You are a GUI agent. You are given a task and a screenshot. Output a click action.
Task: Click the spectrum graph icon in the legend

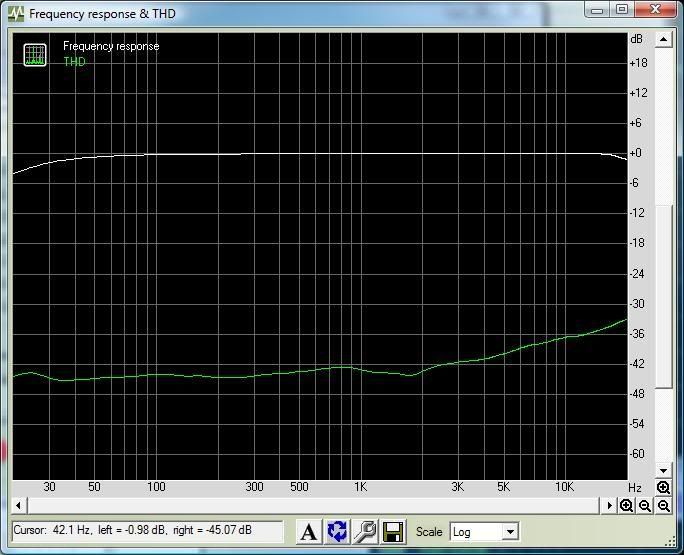[x=35, y=54]
